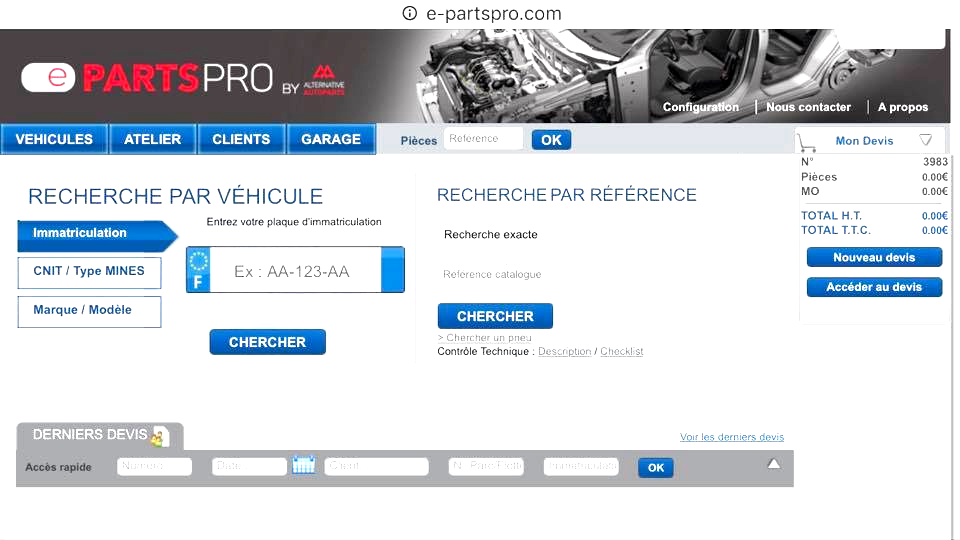
Task: Click the Date quick access field
Action: pyautogui.click(x=249, y=466)
